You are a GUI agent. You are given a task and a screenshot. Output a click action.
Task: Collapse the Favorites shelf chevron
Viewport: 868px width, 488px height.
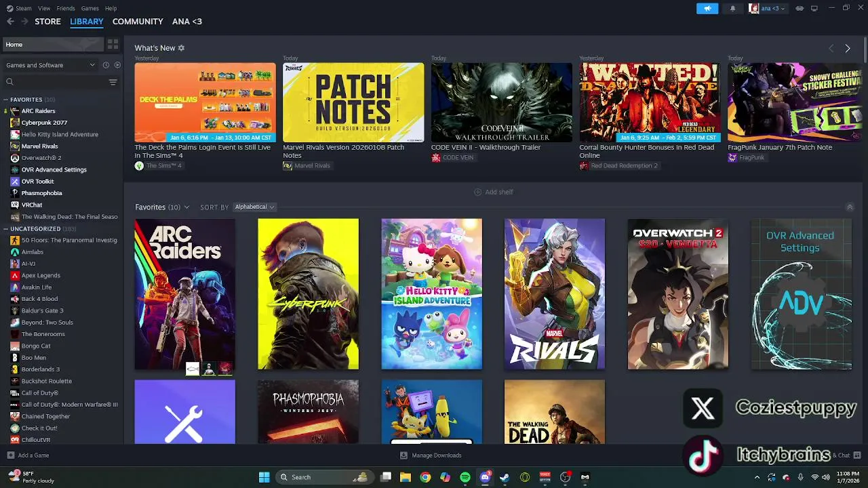coord(850,207)
